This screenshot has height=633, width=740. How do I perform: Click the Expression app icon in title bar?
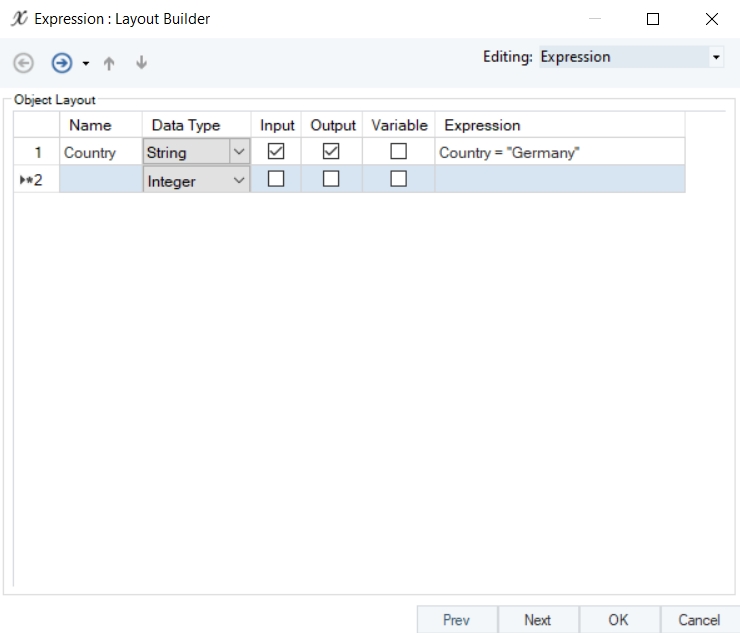pyautogui.click(x=19, y=19)
